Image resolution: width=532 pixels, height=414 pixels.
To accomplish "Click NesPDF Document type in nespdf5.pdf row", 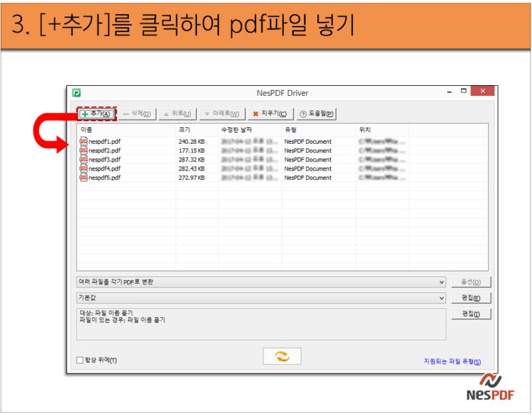I will point(308,178).
